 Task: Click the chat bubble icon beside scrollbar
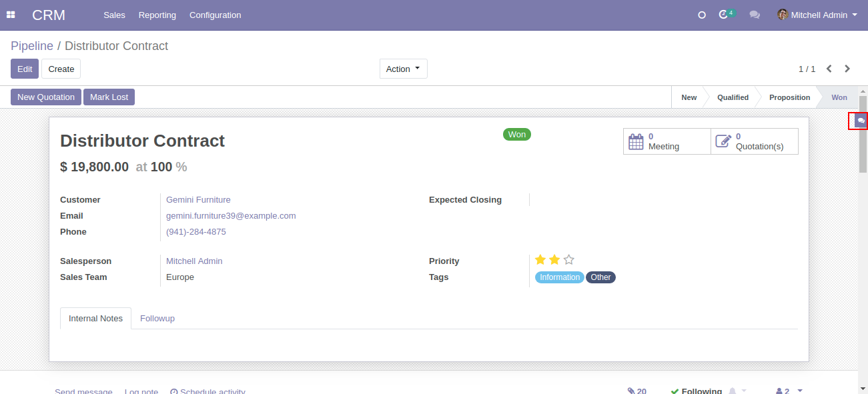tap(861, 121)
